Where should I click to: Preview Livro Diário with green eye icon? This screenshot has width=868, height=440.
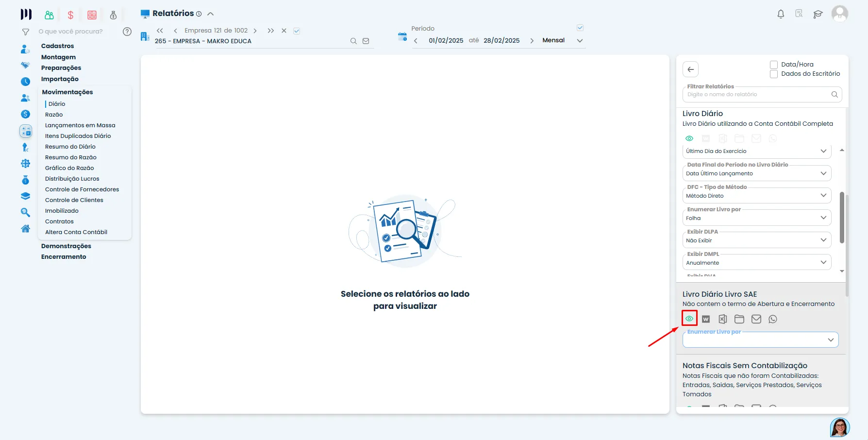coord(689,138)
